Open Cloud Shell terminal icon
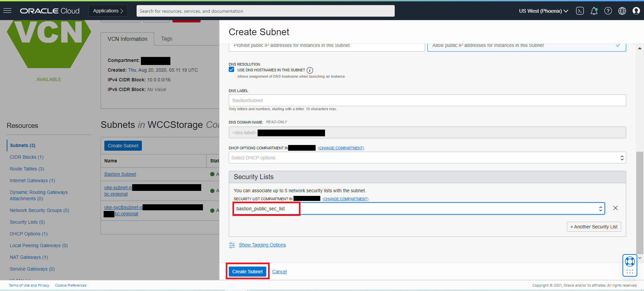The height and width of the screenshot is (291, 644). click(580, 11)
